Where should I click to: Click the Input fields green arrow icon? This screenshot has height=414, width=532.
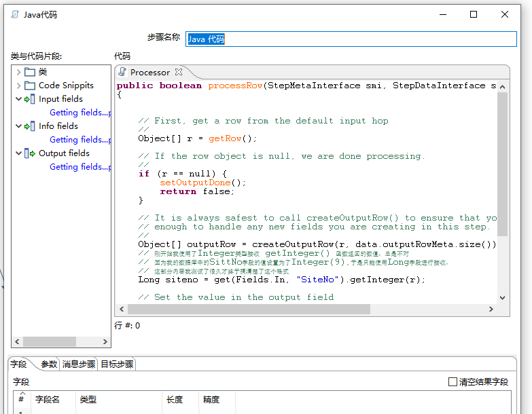[x=29, y=99]
